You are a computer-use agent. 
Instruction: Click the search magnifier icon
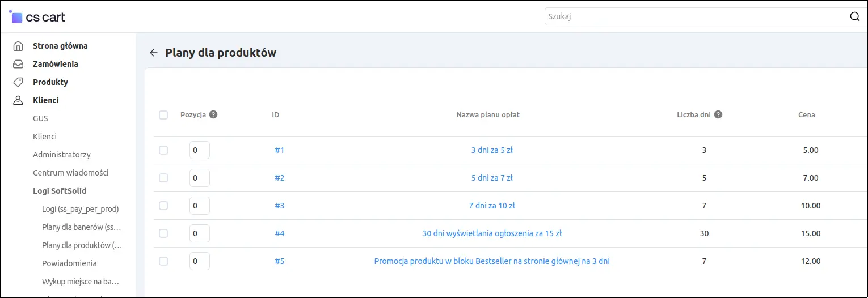point(855,16)
